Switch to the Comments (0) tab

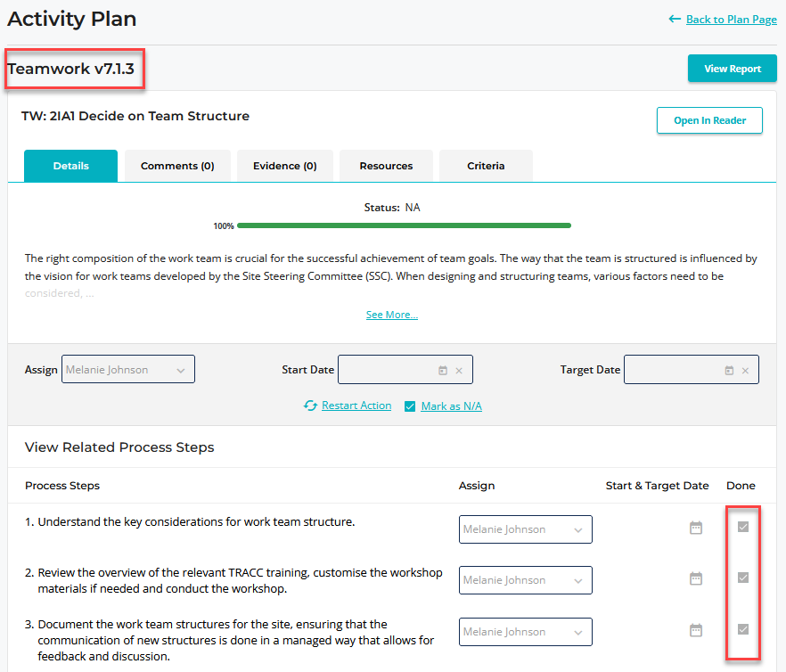pyautogui.click(x=177, y=166)
